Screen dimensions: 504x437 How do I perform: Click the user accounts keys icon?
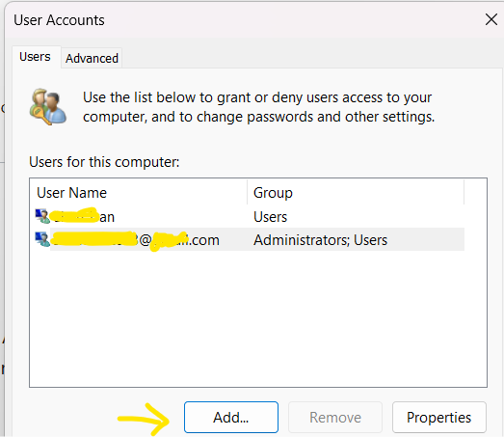click(48, 107)
